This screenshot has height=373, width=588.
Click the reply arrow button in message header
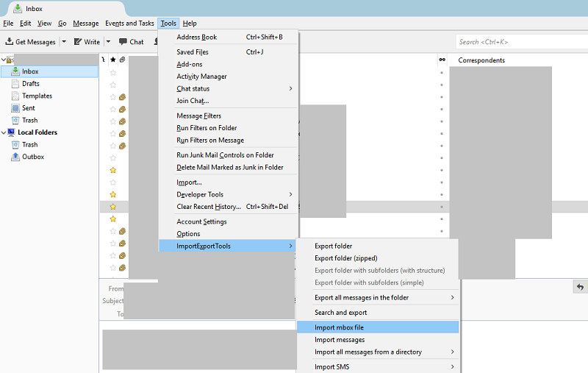(580, 287)
